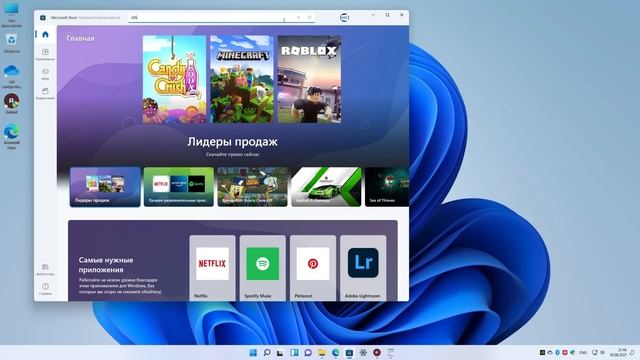Viewport: 640px width, 360px height.
Task: Click the red circular app on taskbar
Action: point(377,352)
